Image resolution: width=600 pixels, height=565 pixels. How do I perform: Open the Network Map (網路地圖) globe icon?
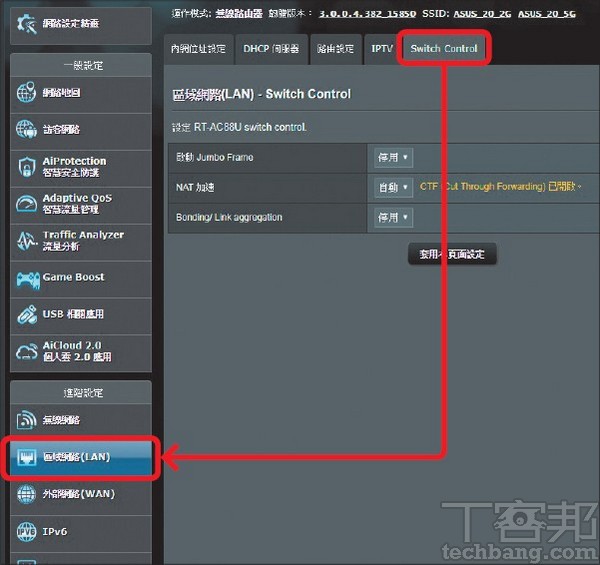tap(27, 93)
